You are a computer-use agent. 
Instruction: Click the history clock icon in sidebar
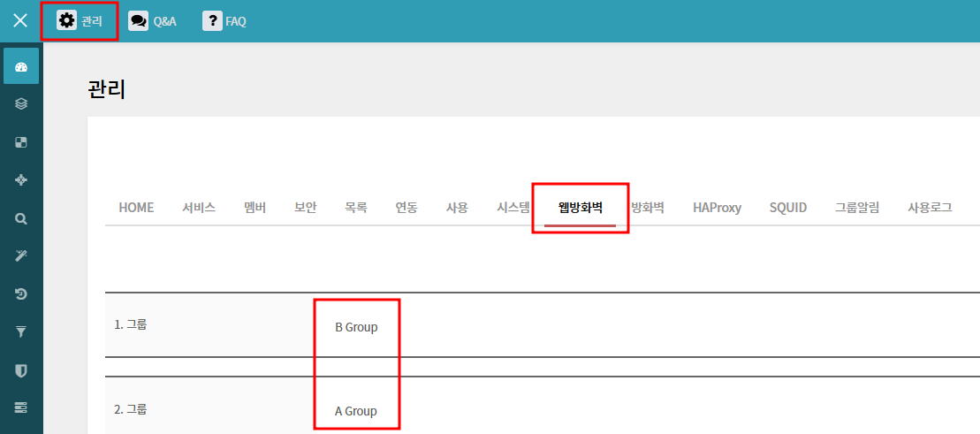point(21,294)
